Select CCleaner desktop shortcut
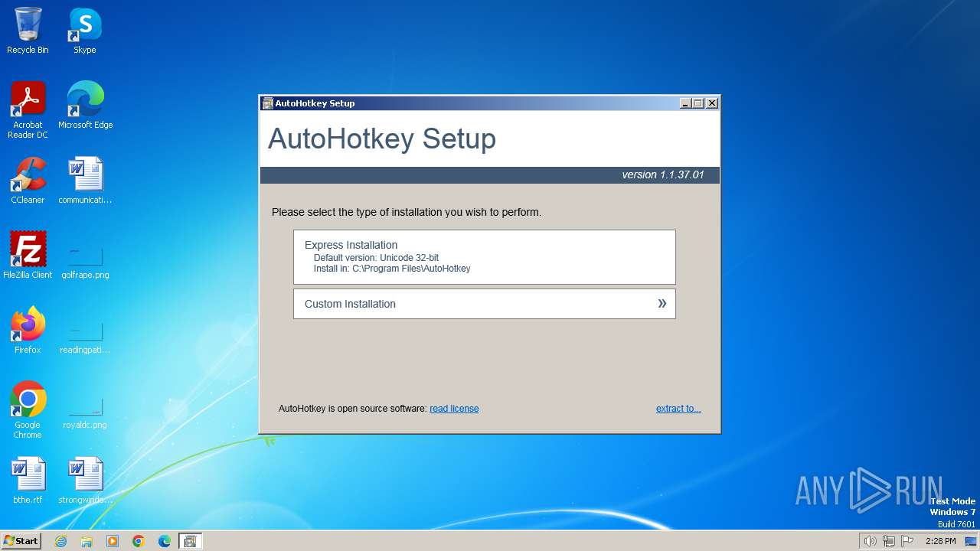980x551 pixels. pyautogui.click(x=28, y=181)
